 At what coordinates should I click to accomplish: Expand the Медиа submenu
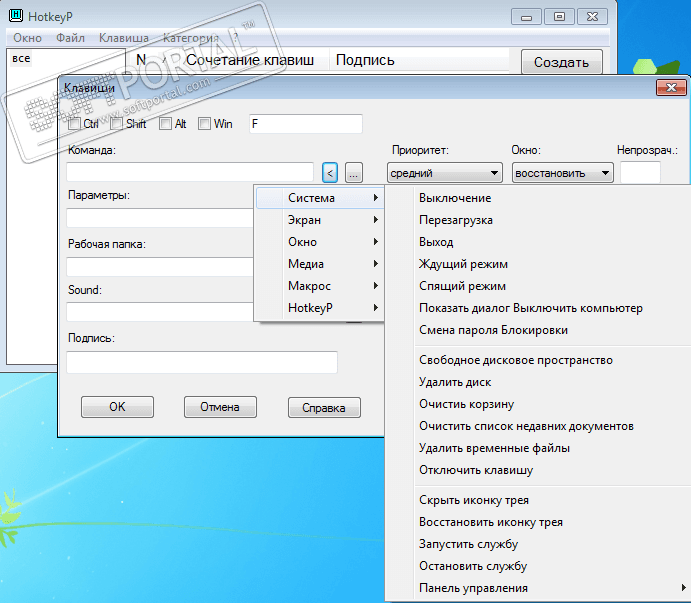[x=320, y=264]
